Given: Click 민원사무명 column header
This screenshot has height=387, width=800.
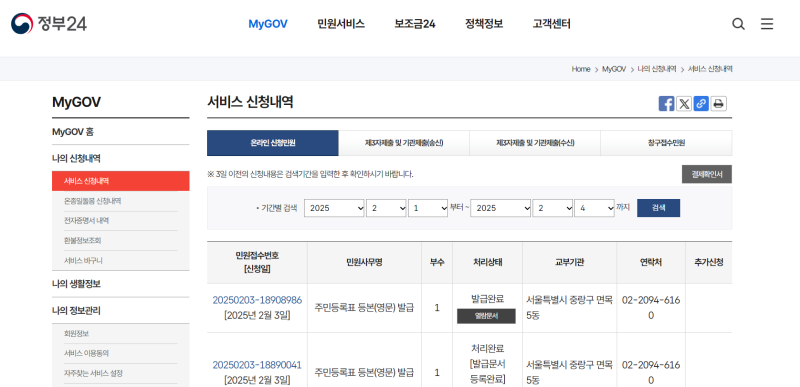Looking at the screenshot, I should tap(364, 263).
